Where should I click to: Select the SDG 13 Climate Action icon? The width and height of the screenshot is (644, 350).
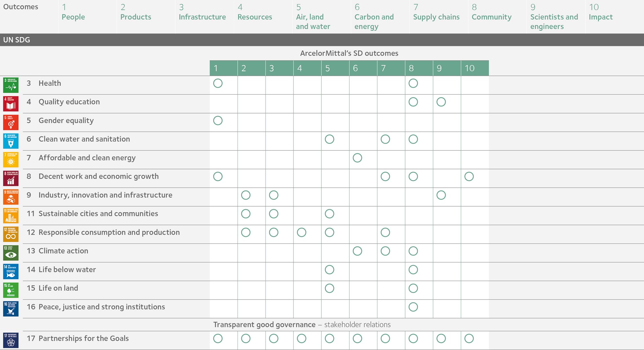[x=11, y=253]
